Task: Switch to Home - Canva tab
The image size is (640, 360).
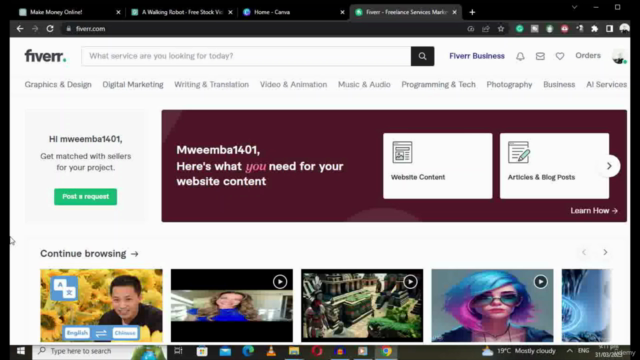Action: (294, 12)
